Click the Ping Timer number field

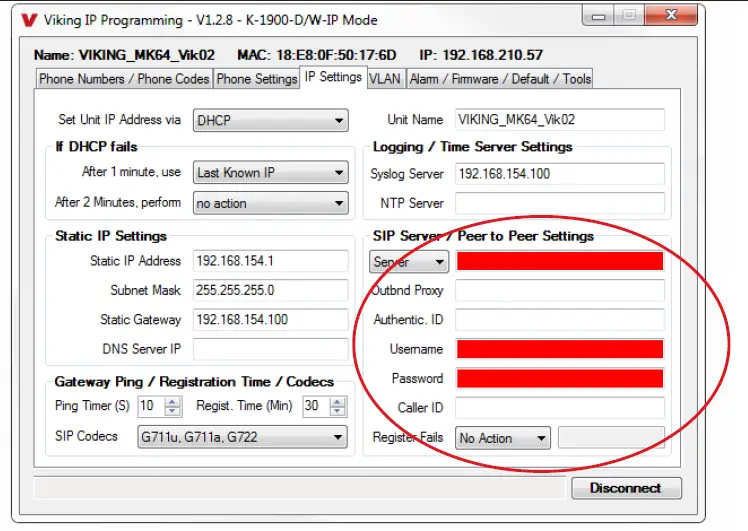tap(151, 406)
